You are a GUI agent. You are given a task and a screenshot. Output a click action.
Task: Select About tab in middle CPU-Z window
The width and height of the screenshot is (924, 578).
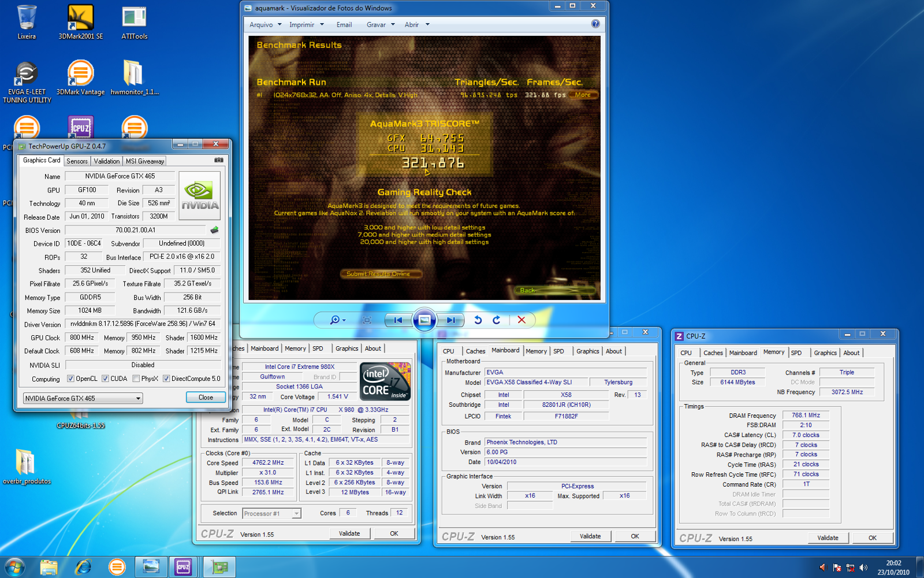tap(614, 351)
